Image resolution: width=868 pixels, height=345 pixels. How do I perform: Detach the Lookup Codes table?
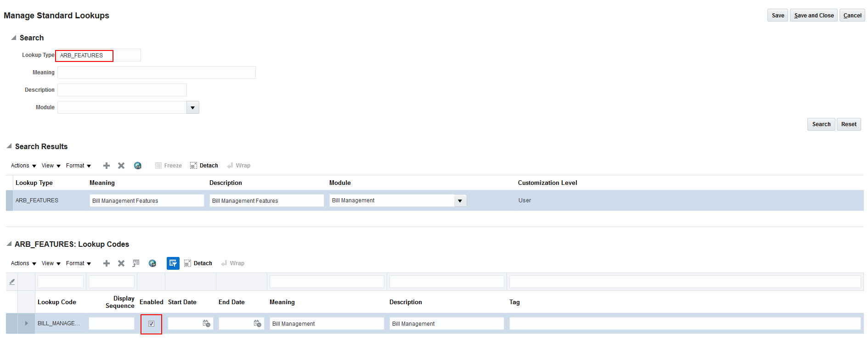coord(198,263)
